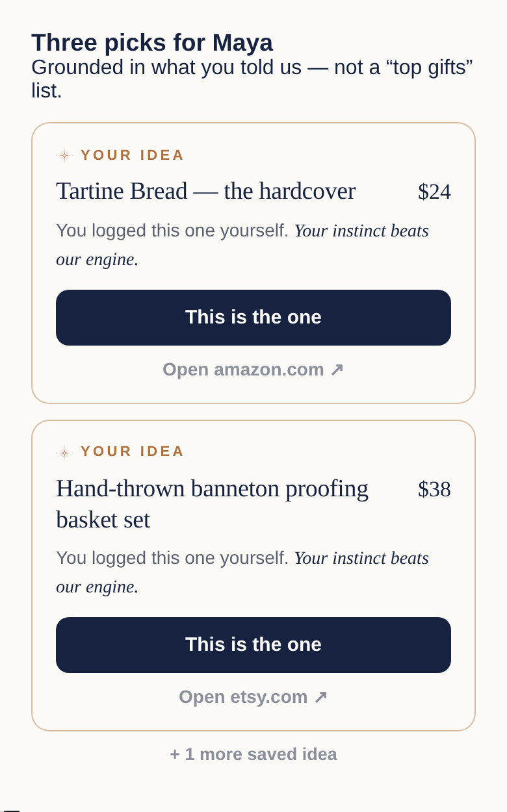Open the amazon.com link
The width and height of the screenshot is (507, 812).
coord(253,370)
